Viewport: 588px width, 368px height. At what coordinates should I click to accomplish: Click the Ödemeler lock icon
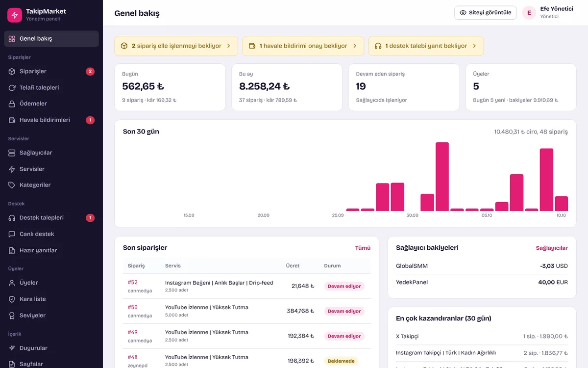(12, 104)
